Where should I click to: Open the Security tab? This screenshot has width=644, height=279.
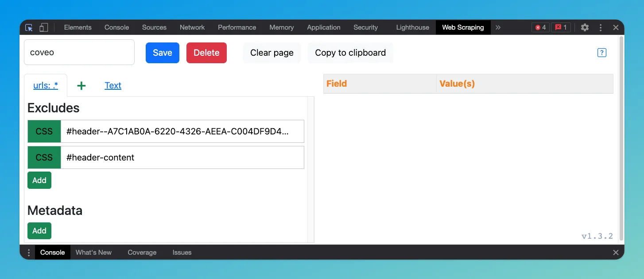[365, 27]
